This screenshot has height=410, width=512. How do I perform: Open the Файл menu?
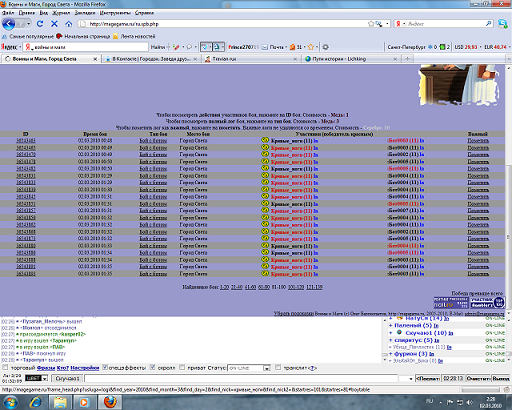(8, 13)
